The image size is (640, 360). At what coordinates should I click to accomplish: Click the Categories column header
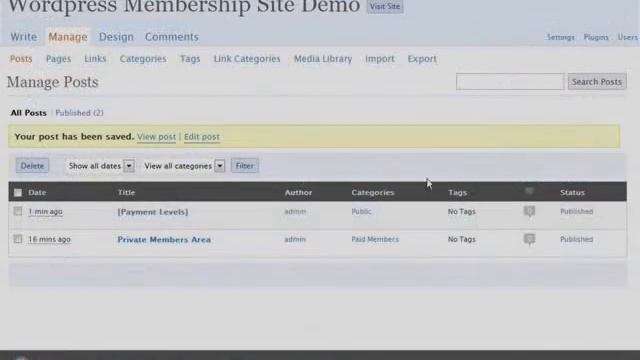point(373,192)
